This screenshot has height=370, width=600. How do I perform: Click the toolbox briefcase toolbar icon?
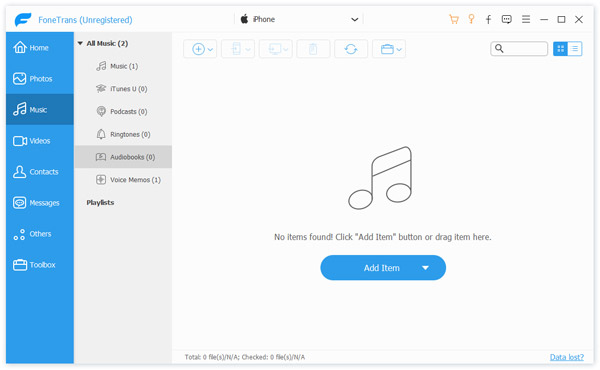point(387,49)
